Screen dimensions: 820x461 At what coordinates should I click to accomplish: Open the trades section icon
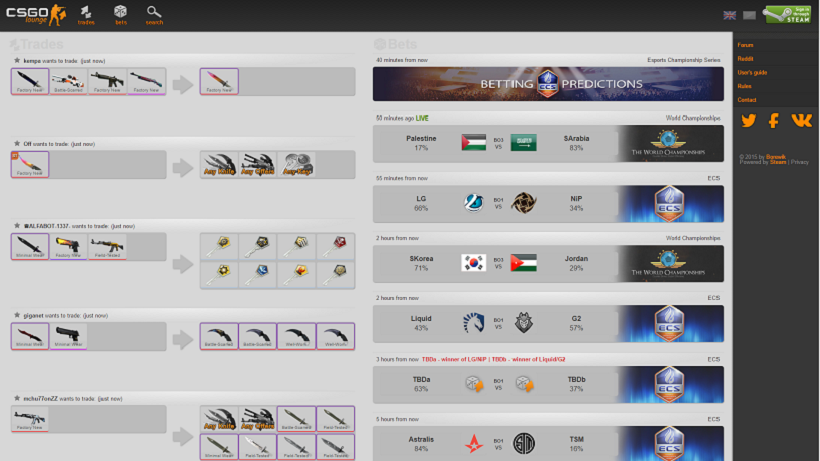(x=86, y=15)
